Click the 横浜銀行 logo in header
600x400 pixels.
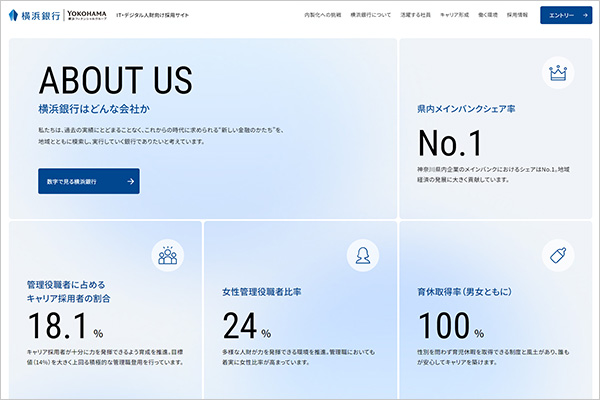(x=34, y=15)
